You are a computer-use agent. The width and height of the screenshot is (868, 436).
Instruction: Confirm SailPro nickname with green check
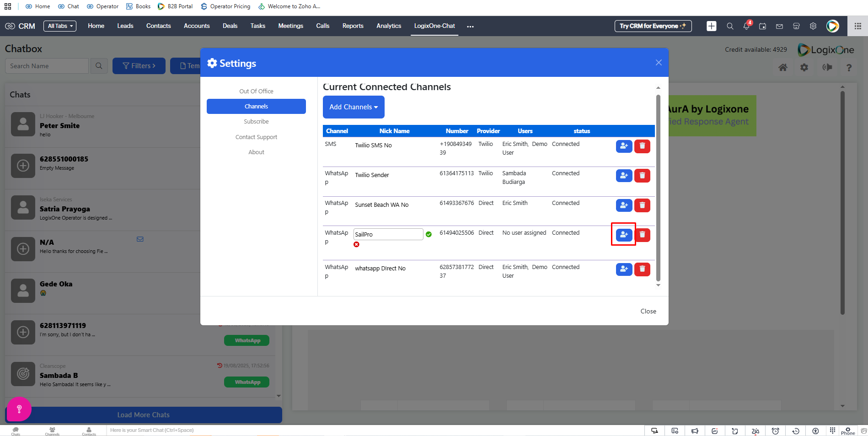coord(429,234)
